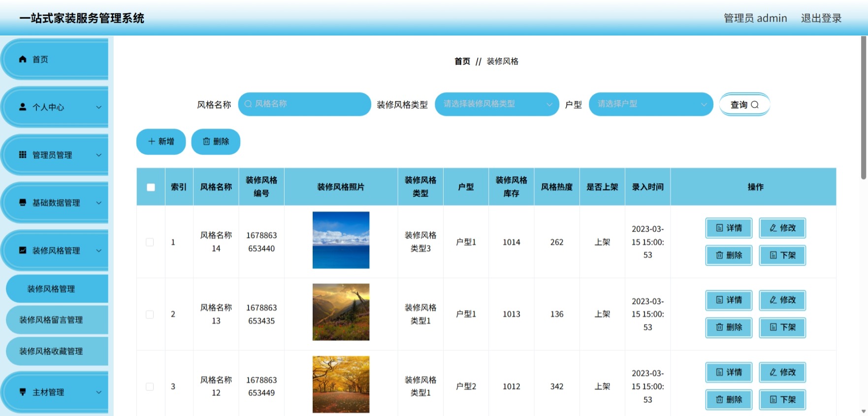Expand 基础数据管理 using its chevron arrow

(x=98, y=203)
